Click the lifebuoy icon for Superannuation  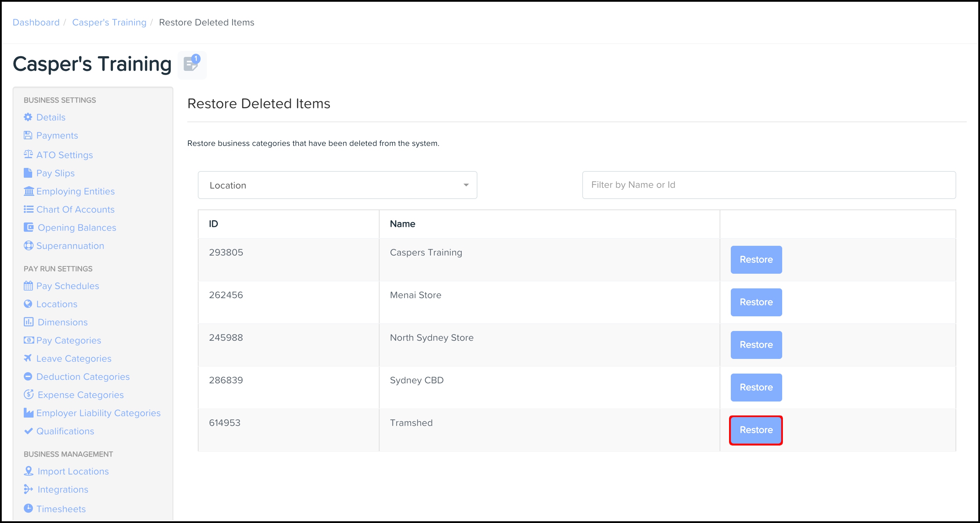[x=28, y=245]
